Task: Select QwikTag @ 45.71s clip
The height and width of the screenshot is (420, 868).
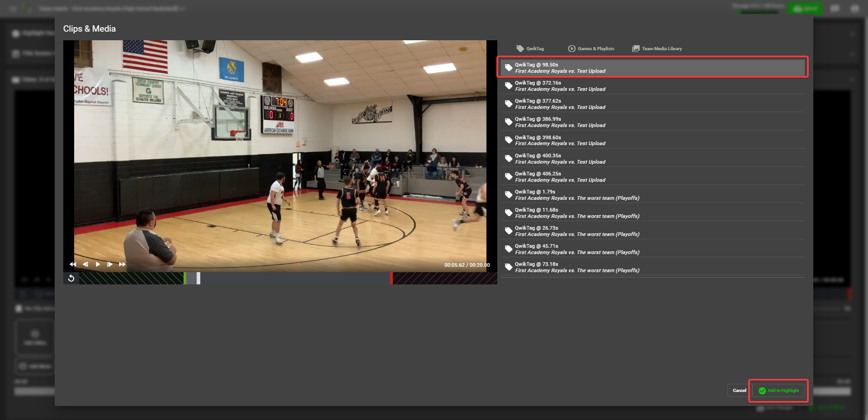Action: (653, 249)
